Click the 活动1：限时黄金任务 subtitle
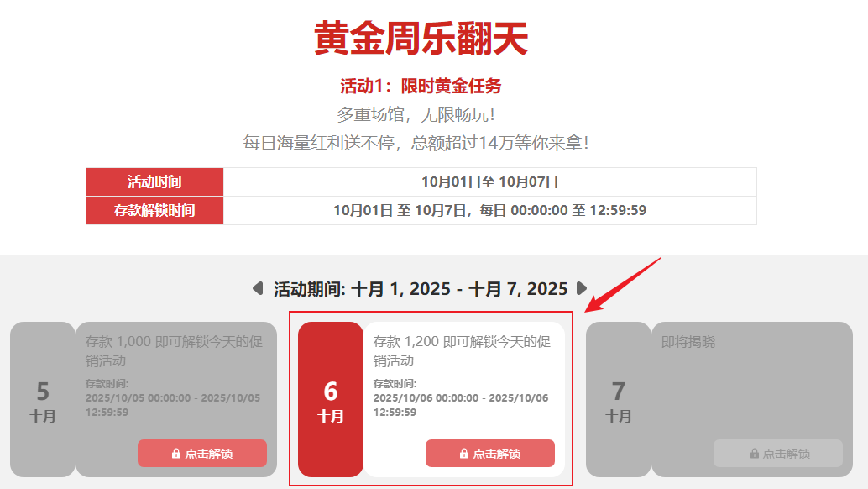This screenshot has width=868, height=489. pos(421,86)
